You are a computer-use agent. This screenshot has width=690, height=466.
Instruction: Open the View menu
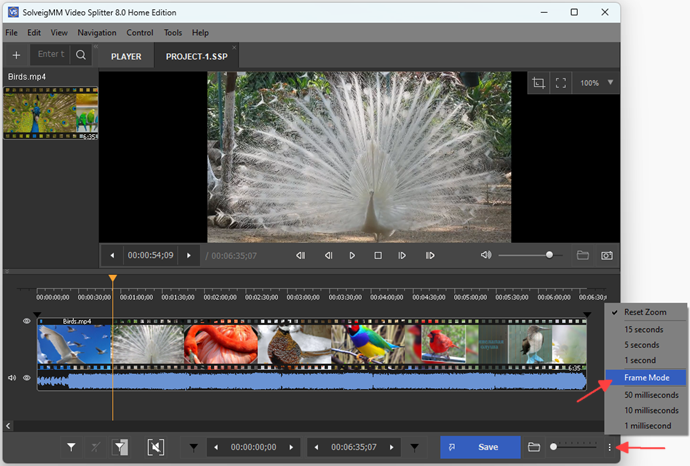coord(59,33)
